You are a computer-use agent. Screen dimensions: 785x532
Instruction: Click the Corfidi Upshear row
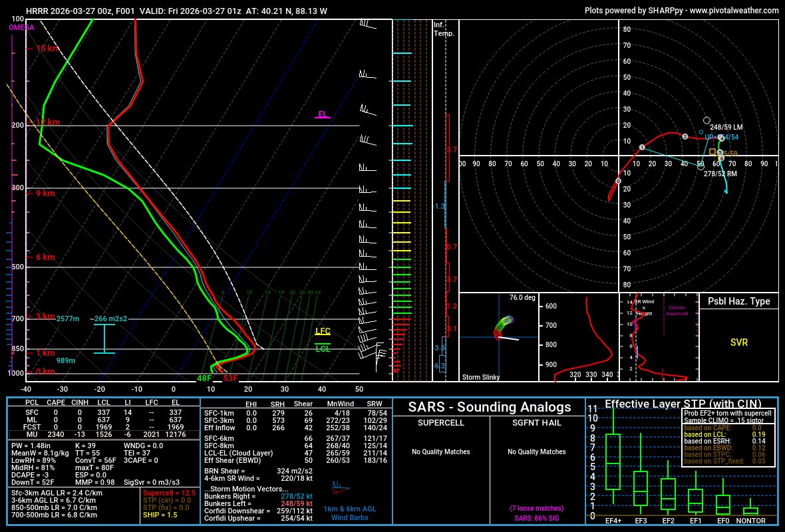(x=258, y=518)
